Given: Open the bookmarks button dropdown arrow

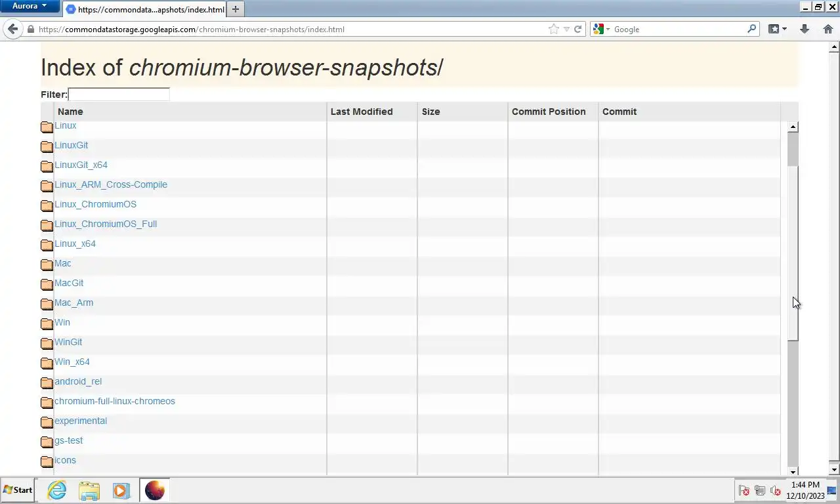Looking at the screenshot, I should point(784,29).
